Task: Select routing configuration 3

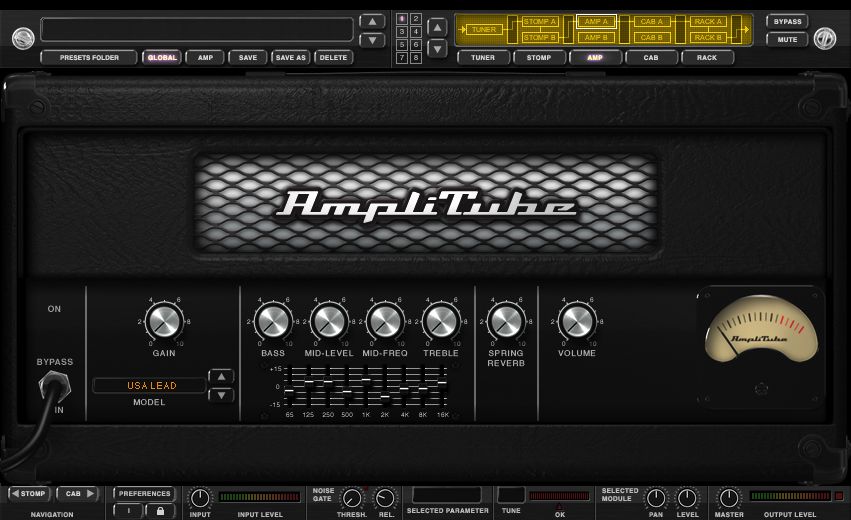Action: coord(402,32)
